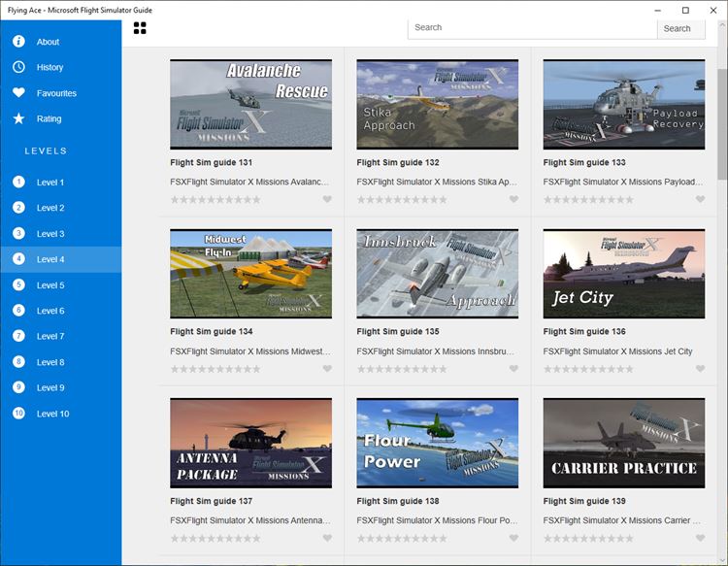728x566 pixels.
Task: Open the Flour Power thumbnail
Action: [x=438, y=443]
